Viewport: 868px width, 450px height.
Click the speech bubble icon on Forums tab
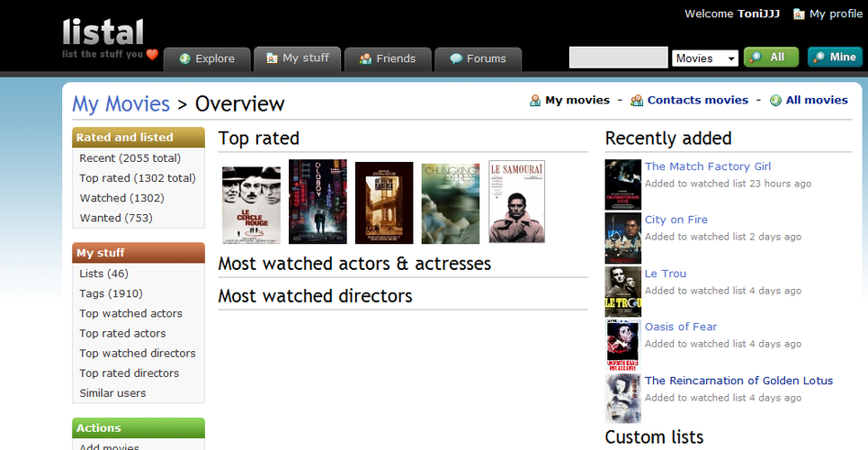456,58
